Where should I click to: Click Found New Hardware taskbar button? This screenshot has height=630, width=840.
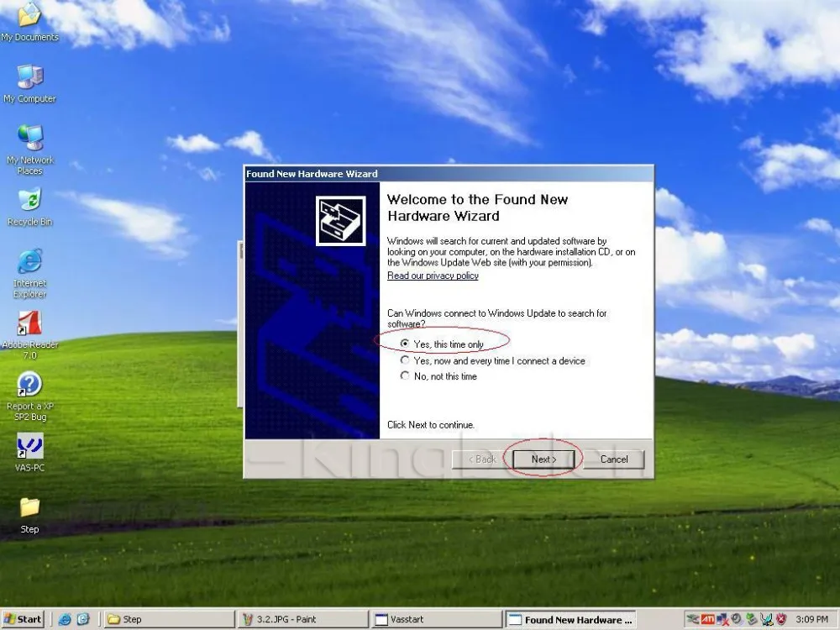(x=570, y=619)
